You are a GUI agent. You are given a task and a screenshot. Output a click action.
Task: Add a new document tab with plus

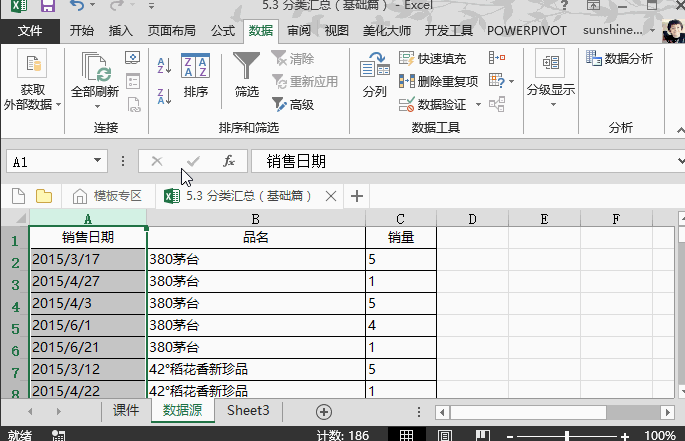(x=356, y=196)
